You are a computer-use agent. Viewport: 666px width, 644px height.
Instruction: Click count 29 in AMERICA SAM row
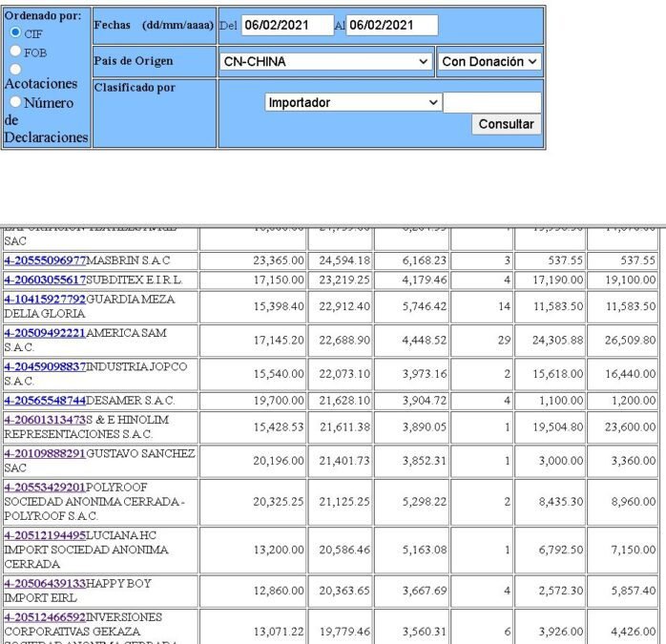(504, 341)
